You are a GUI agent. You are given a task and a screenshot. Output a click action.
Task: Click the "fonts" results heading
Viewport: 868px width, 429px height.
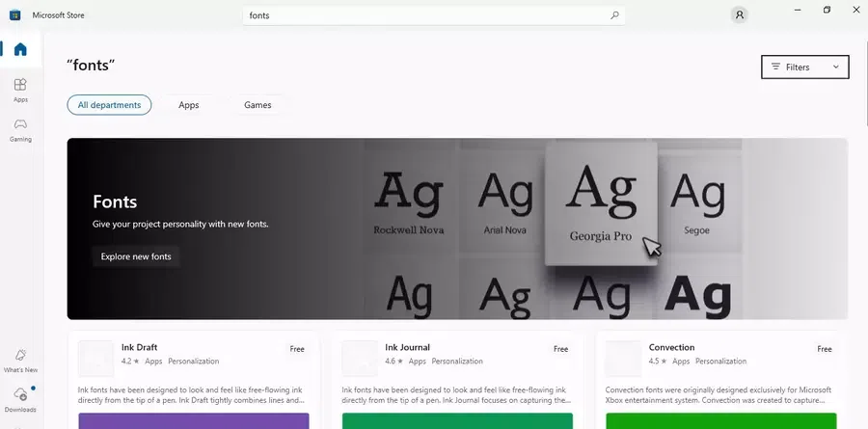tap(91, 66)
